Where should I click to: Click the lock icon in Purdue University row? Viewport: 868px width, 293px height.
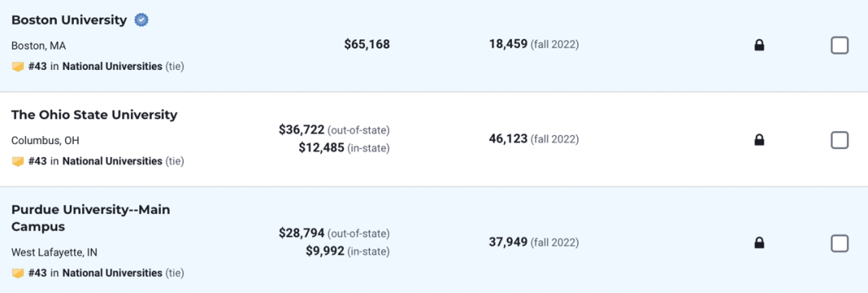759,242
